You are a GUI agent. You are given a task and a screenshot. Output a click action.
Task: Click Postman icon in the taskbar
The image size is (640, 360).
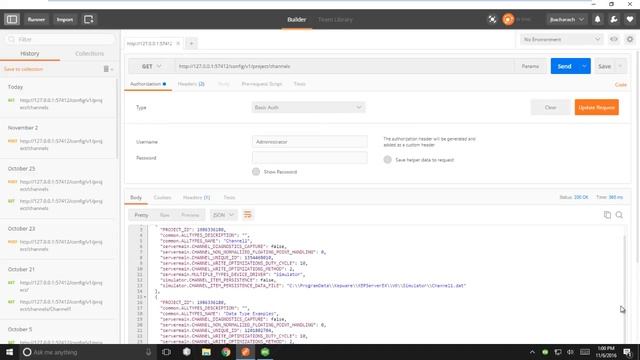coord(245,352)
